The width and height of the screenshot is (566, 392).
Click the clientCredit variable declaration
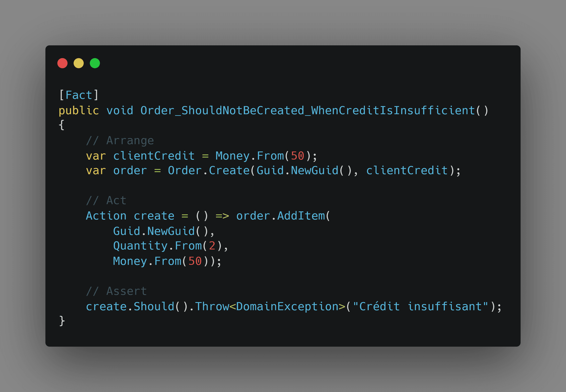coord(154,156)
